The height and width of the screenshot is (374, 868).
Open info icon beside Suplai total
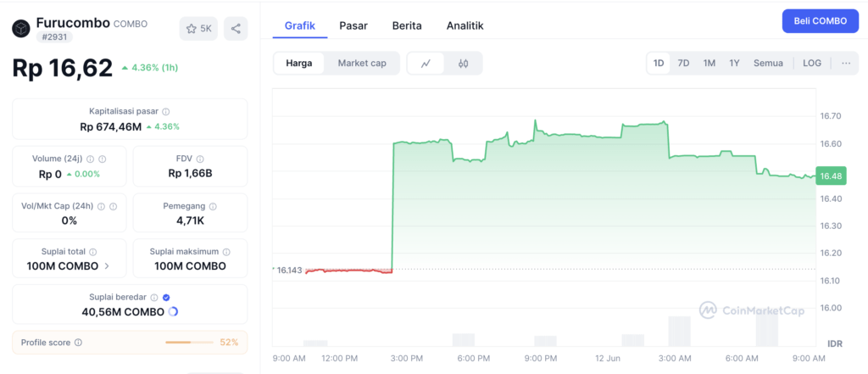(93, 252)
